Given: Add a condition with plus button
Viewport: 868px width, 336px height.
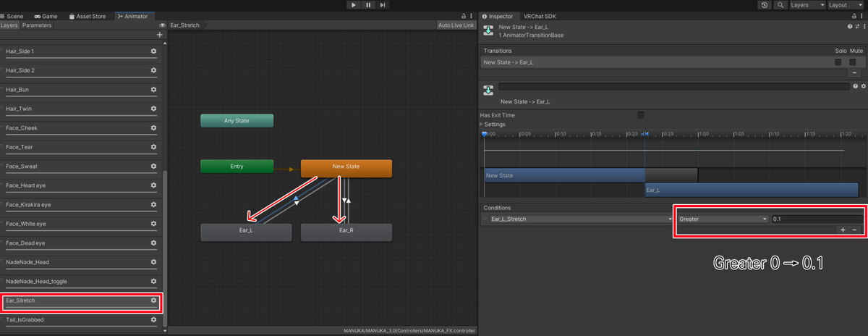Looking at the screenshot, I should coord(843,230).
